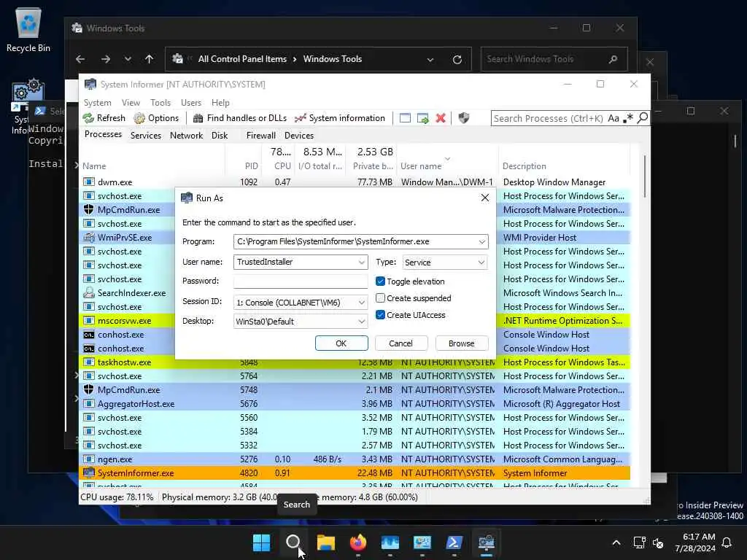Select the SystemInformer.exe process row
Screen dimensions: 747x560
[x=355, y=473]
